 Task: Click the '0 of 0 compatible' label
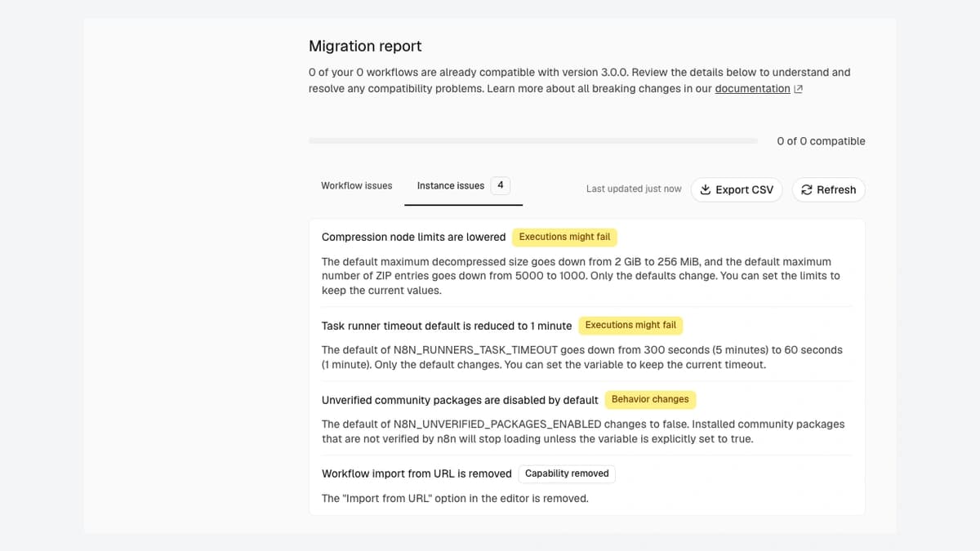click(x=821, y=141)
